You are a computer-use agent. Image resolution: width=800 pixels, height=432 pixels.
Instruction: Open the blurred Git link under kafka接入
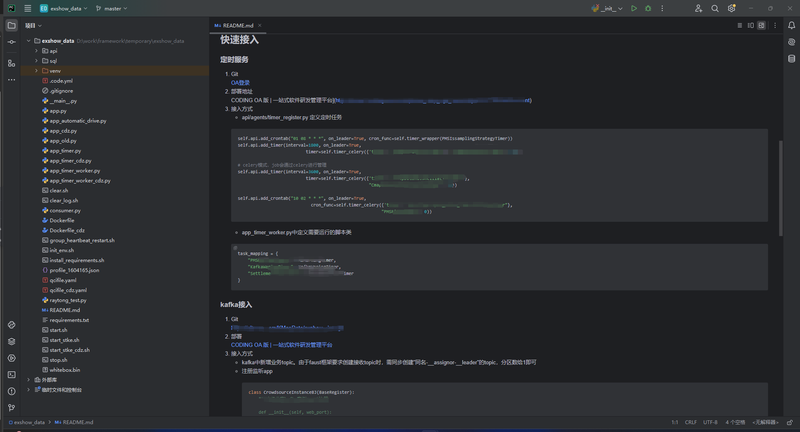[x=287, y=327]
